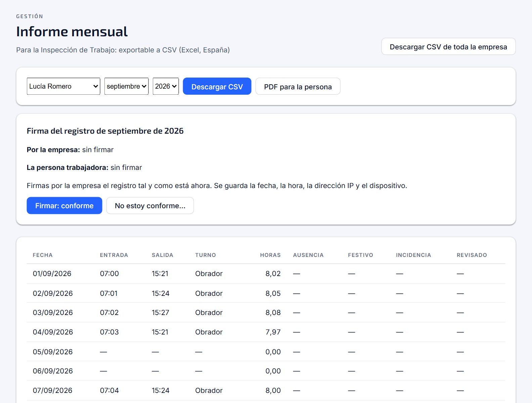Click the Descargar CSV button
The width and height of the screenshot is (532, 403).
217,86
